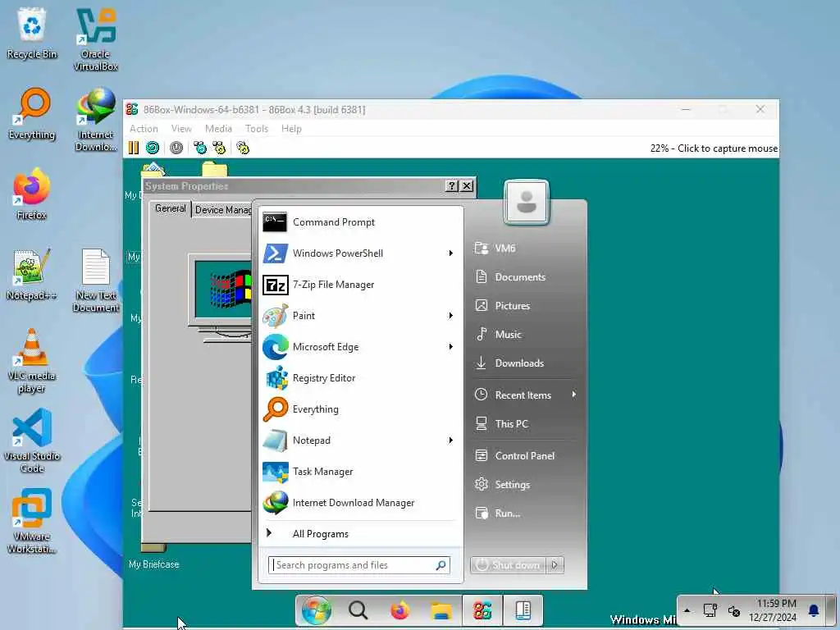Open 86Box settings toolbar icon
The image size is (840, 630).
(x=243, y=148)
